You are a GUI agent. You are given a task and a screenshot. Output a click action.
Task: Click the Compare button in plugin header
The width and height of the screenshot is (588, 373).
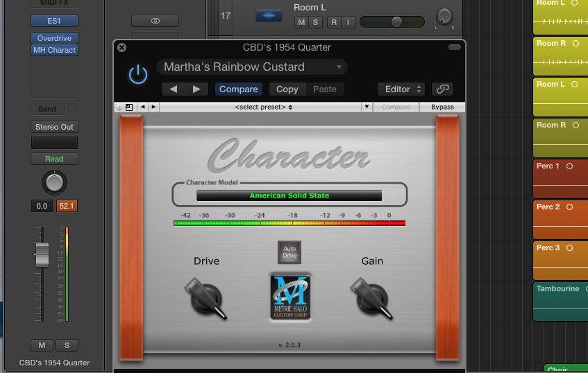(239, 89)
